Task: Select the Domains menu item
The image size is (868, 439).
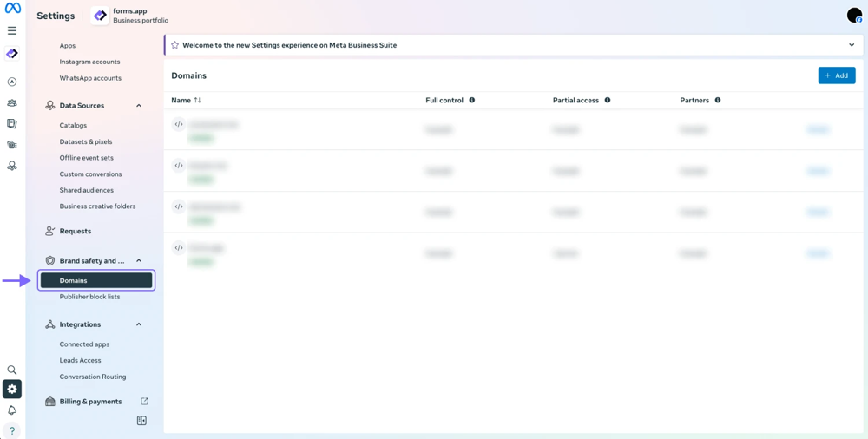Action: coord(96,280)
